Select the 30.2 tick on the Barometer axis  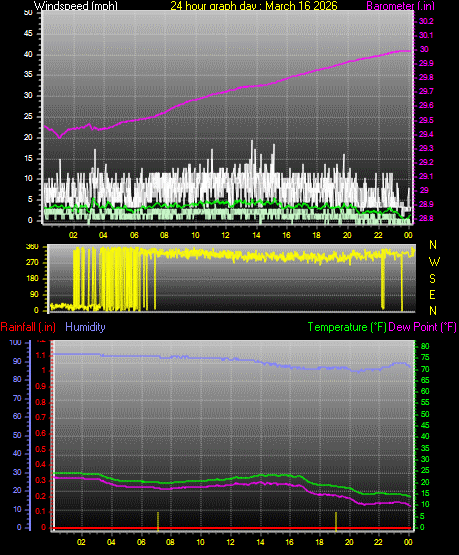[426, 21]
